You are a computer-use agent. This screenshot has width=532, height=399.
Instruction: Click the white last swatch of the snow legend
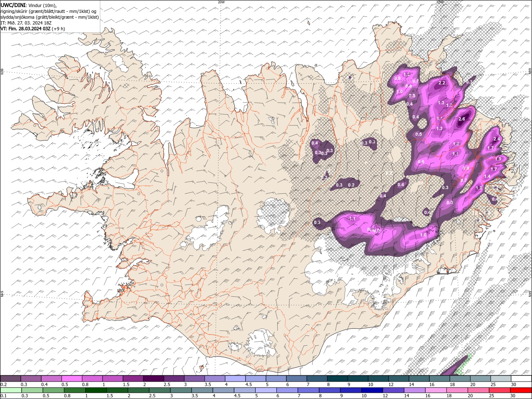click(x=521, y=379)
